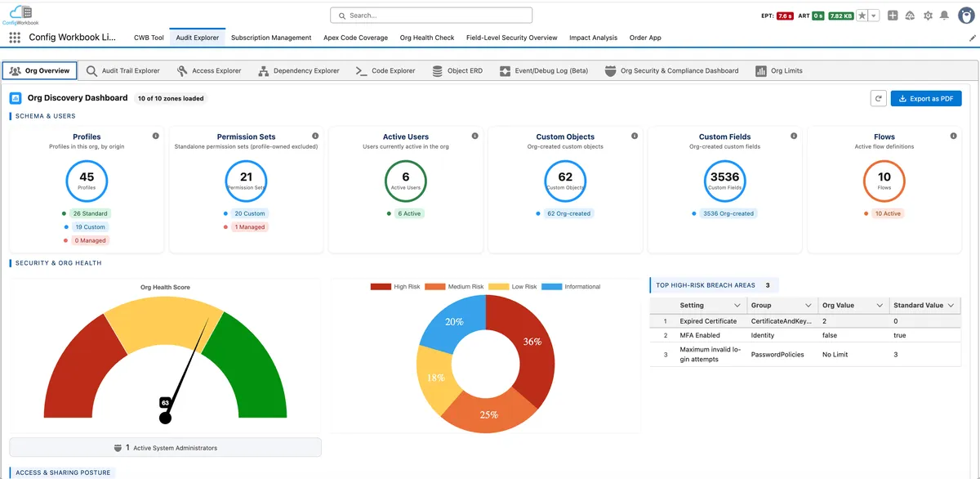
Task: Click info icon on Custom Objects card
Action: [635, 136]
